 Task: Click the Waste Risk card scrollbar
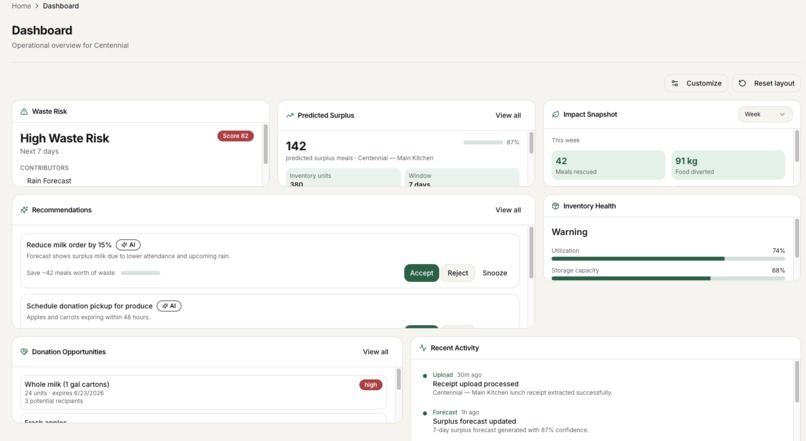coord(265,144)
